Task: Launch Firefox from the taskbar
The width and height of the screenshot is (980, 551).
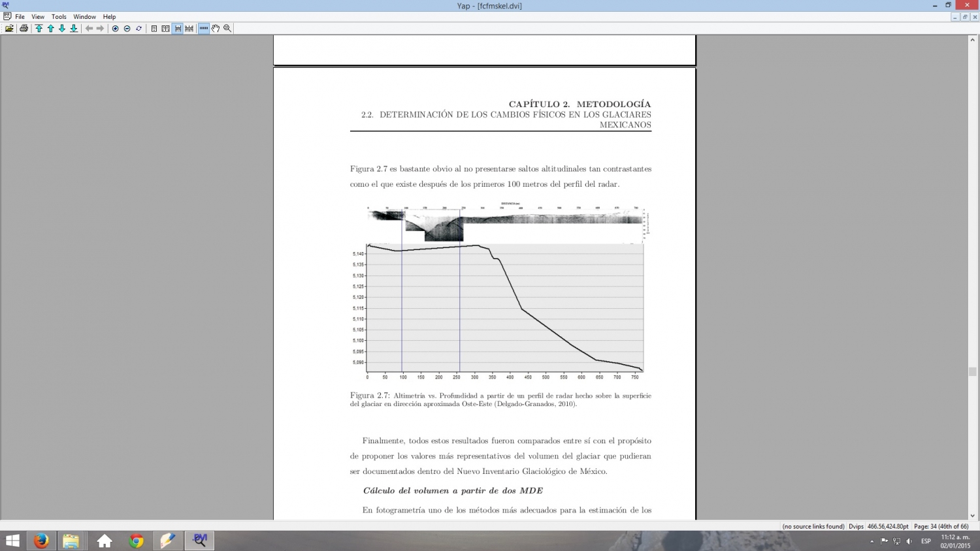Action: tap(41, 541)
